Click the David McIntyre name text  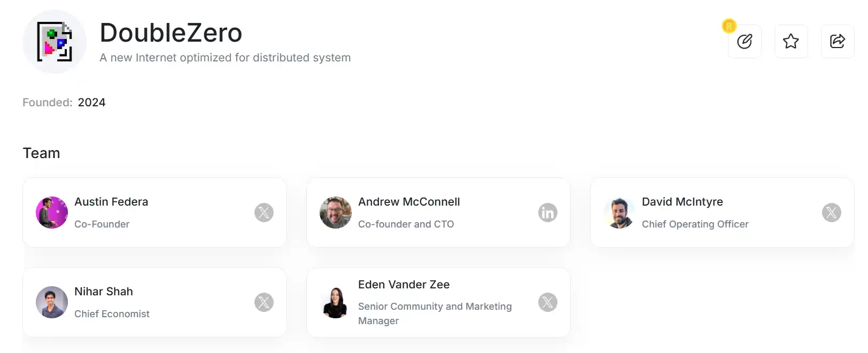point(682,202)
